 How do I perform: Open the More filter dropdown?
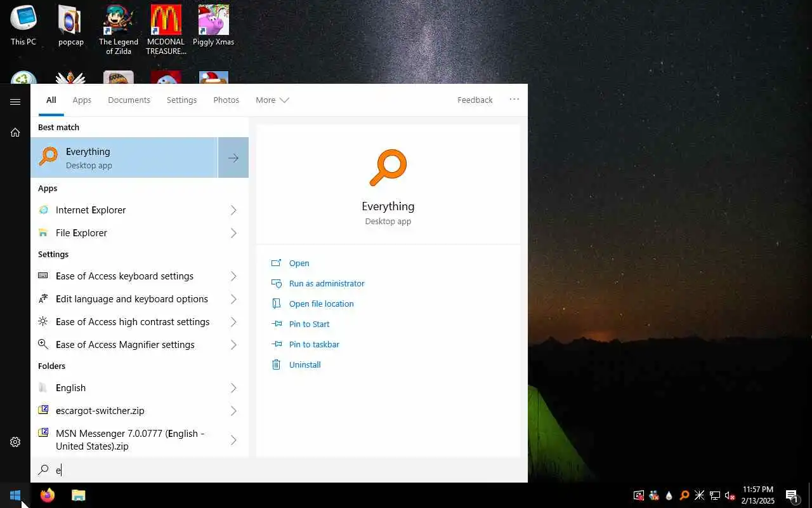272,100
